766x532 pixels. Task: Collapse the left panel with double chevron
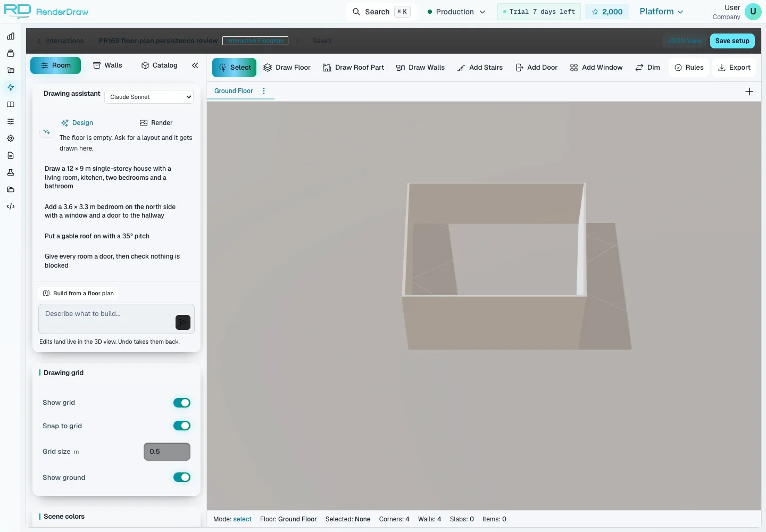195,65
